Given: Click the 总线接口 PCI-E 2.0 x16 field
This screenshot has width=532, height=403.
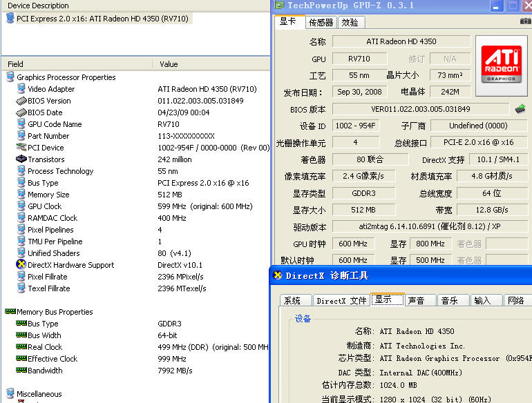Looking at the screenshot, I should tap(478, 142).
